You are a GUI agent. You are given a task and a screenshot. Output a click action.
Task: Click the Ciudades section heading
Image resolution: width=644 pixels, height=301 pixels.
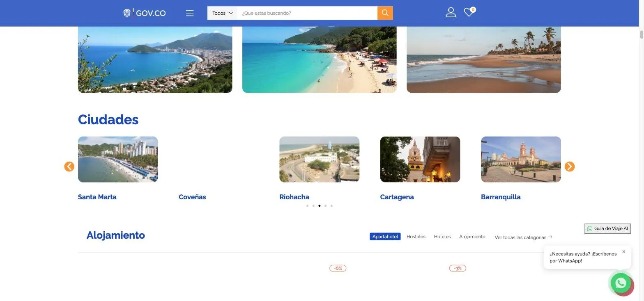pyautogui.click(x=108, y=120)
